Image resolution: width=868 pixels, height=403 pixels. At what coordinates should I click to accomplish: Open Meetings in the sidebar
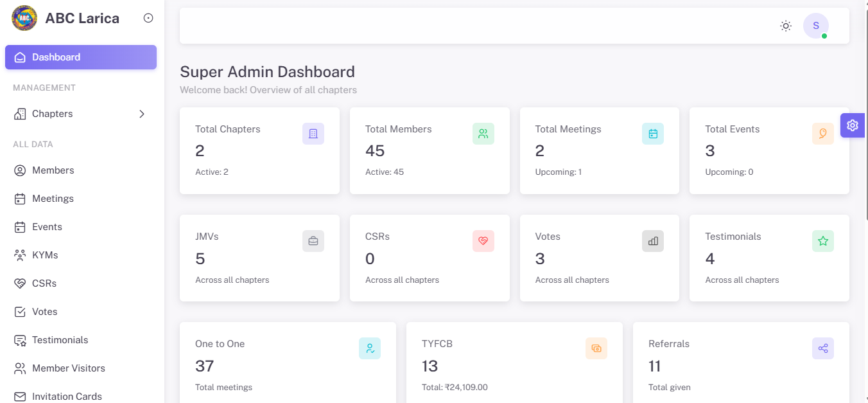point(81,199)
